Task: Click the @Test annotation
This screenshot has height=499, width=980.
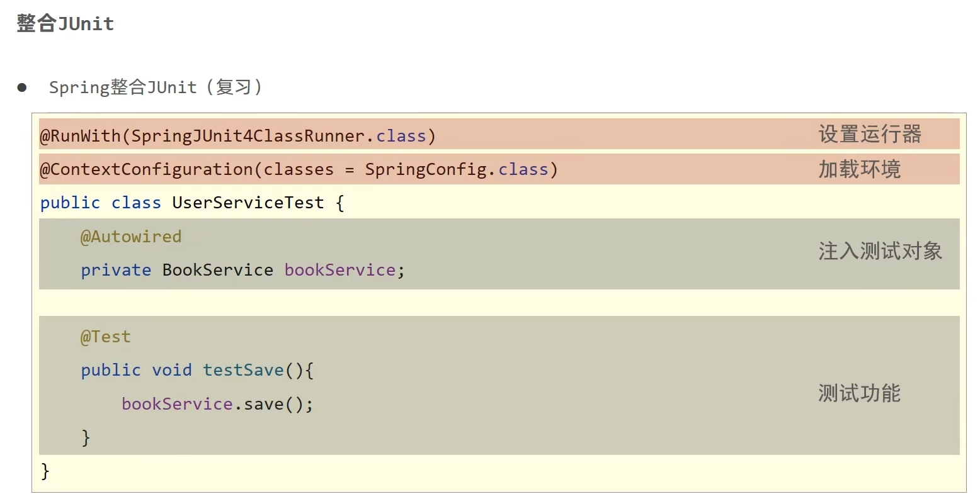Action: point(105,337)
